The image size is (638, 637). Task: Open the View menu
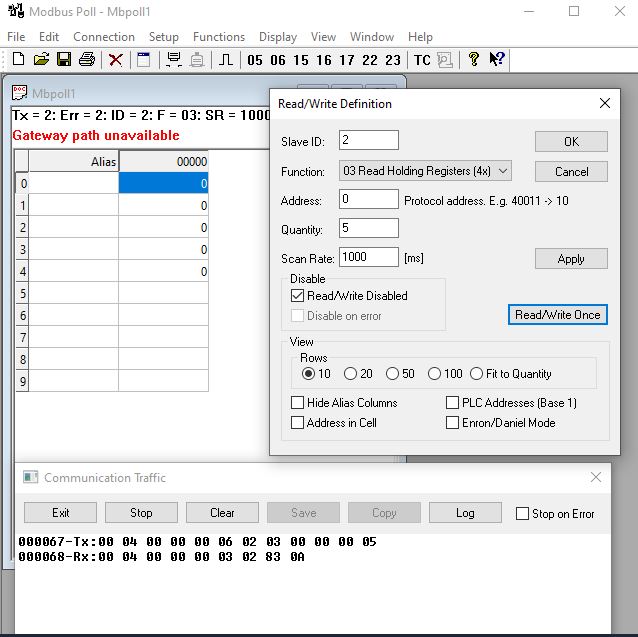click(323, 37)
